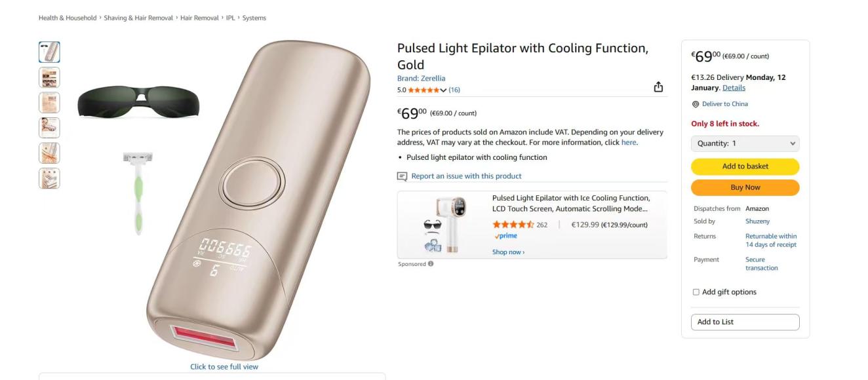Open the Health & Household breadcrumb
This screenshot has width=868, height=380.
point(68,18)
